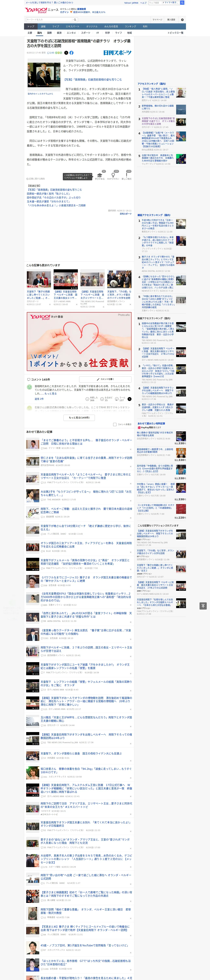Image resolution: width=210 pixels, height=980 pixels.
Task: Select the エキスパート tab
Action: [x=72, y=27]
